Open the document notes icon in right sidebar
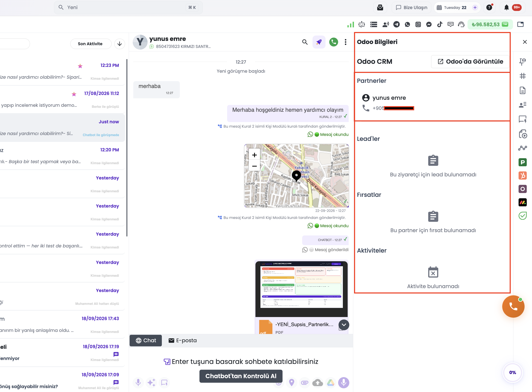Image resolution: width=532 pixels, height=392 pixels. pos(522,90)
